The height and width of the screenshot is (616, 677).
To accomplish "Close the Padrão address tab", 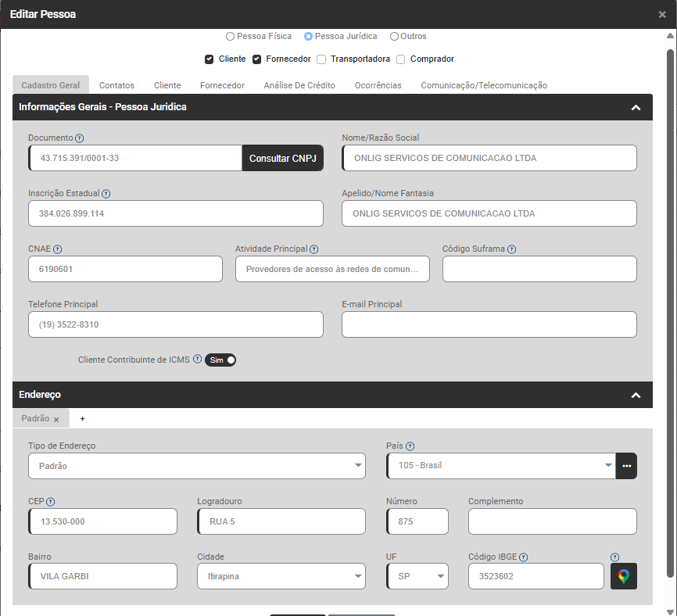I will (x=56, y=420).
